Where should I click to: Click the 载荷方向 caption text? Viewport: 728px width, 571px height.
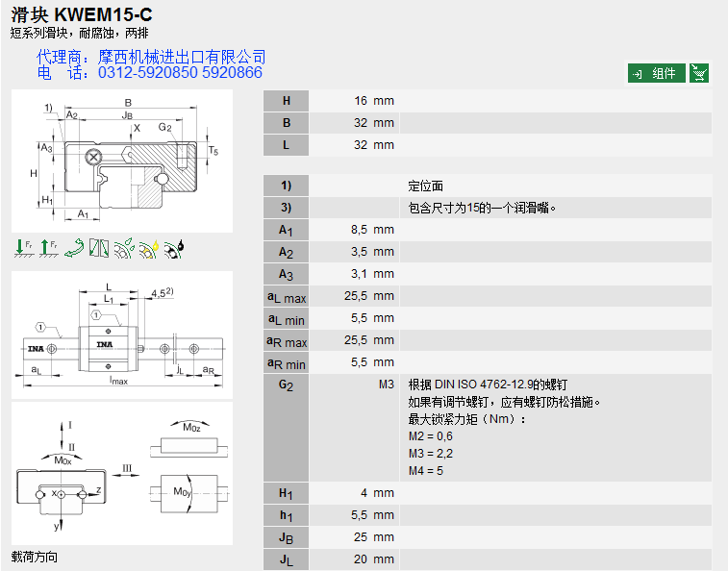coord(35,557)
